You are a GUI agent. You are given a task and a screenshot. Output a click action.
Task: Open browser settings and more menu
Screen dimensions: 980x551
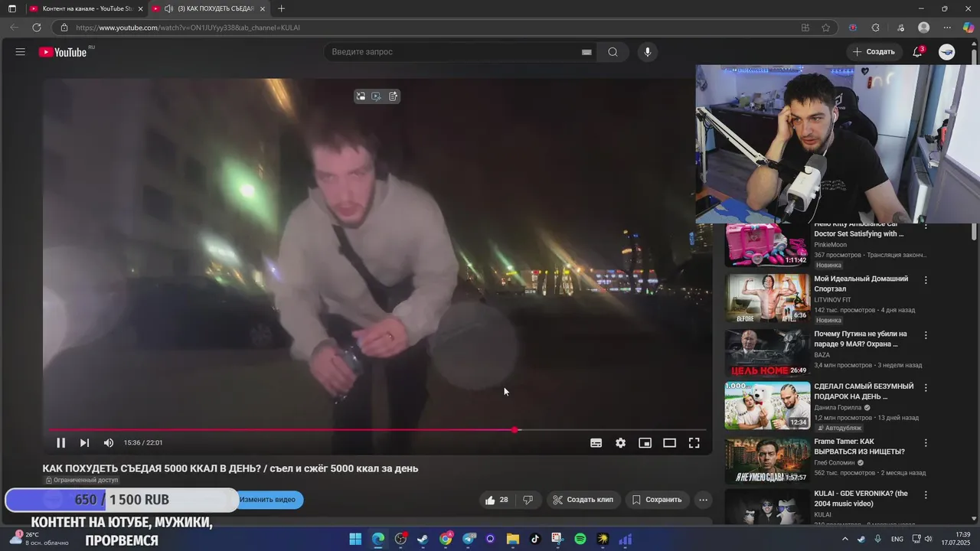(947, 28)
